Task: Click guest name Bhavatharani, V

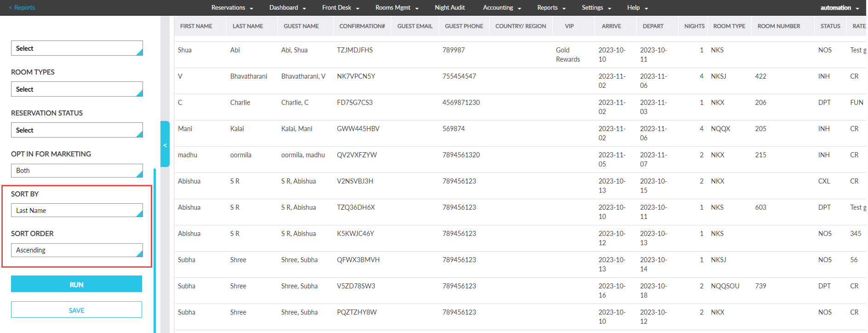Action: point(303,76)
